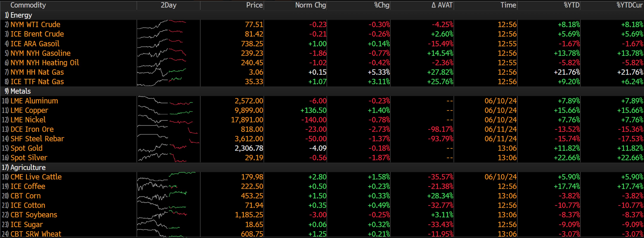Click the price 738.25
The width and height of the screenshot is (644, 238).
point(252,44)
